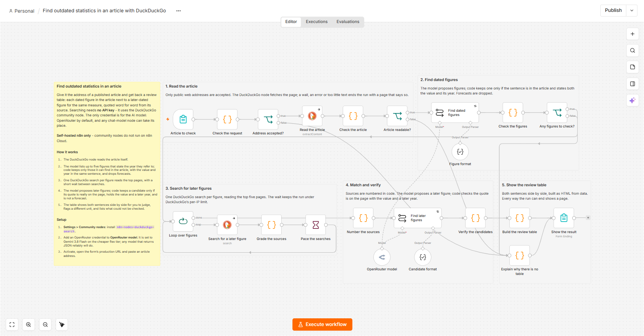Select the Any figures to check? node
The image size is (644, 336).
[x=557, y=113]
